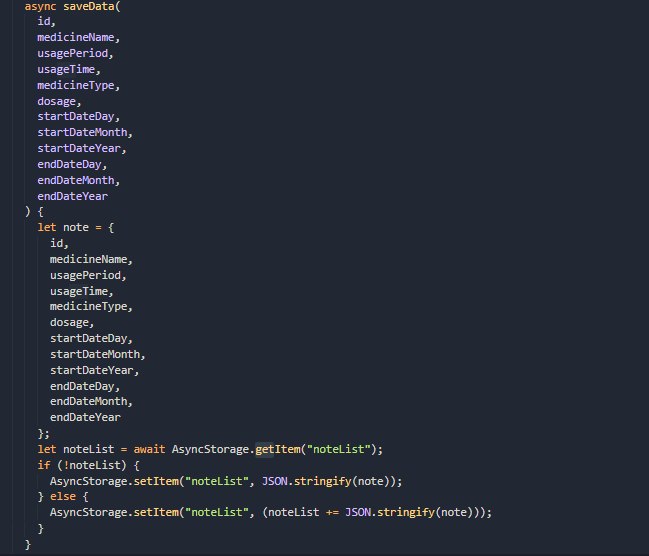Select dosage inside the note object
Screen dimensions: 649x556
pos(70,323)
